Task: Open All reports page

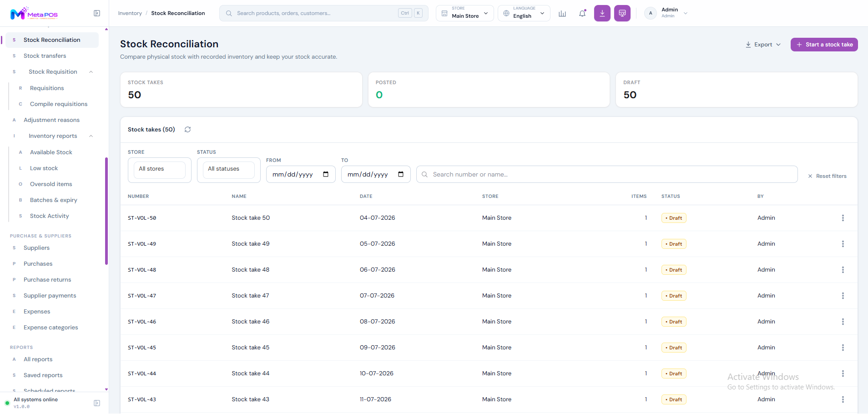Action: 38,359
